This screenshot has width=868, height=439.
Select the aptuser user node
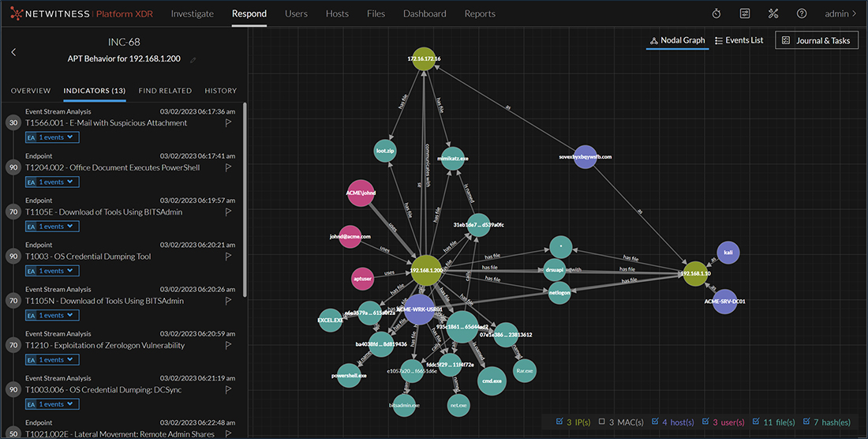(363, 279)
